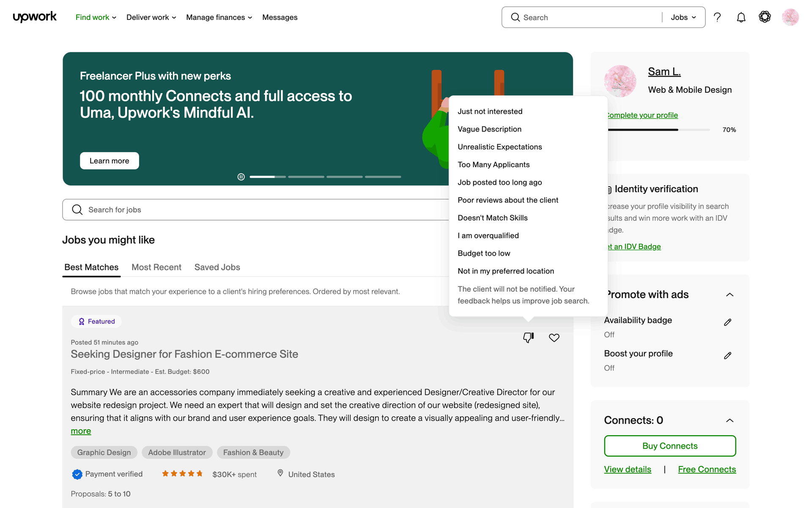Expand the Deliver work menu

pos(151,17)
